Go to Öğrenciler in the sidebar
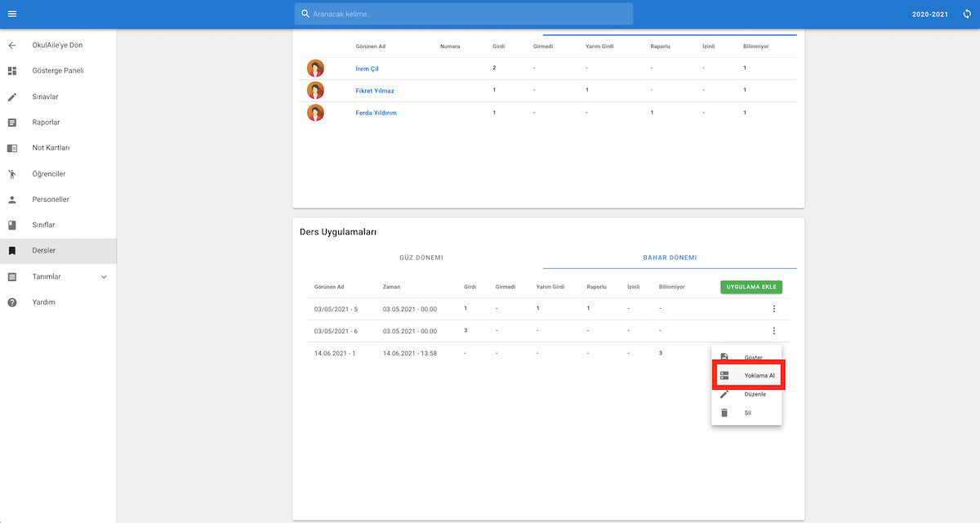The height and width of the screenshot is (523, 980). [x=49, y=174]
